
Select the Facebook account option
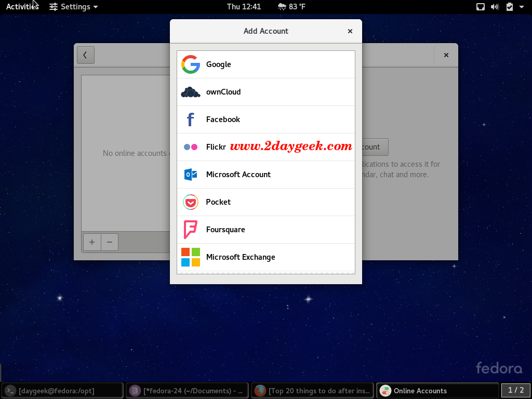click(266, 119)
